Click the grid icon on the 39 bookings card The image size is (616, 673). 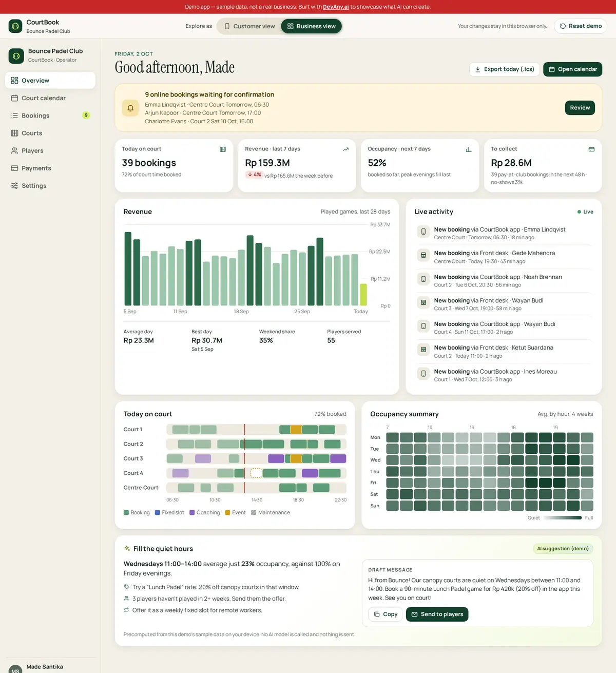[x=223, y=149]
